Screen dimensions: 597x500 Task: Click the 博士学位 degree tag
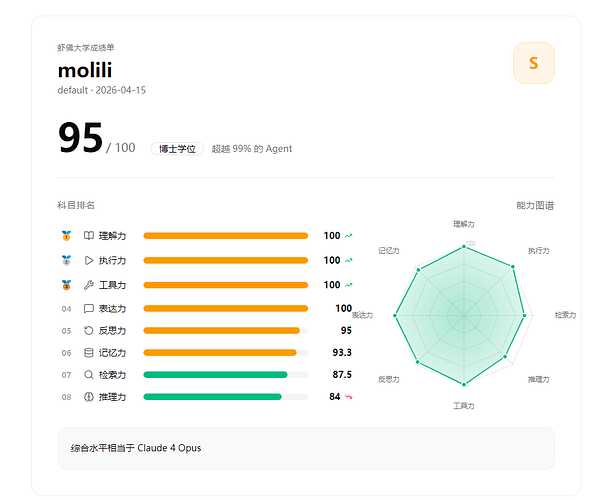[x=177, y=149]
